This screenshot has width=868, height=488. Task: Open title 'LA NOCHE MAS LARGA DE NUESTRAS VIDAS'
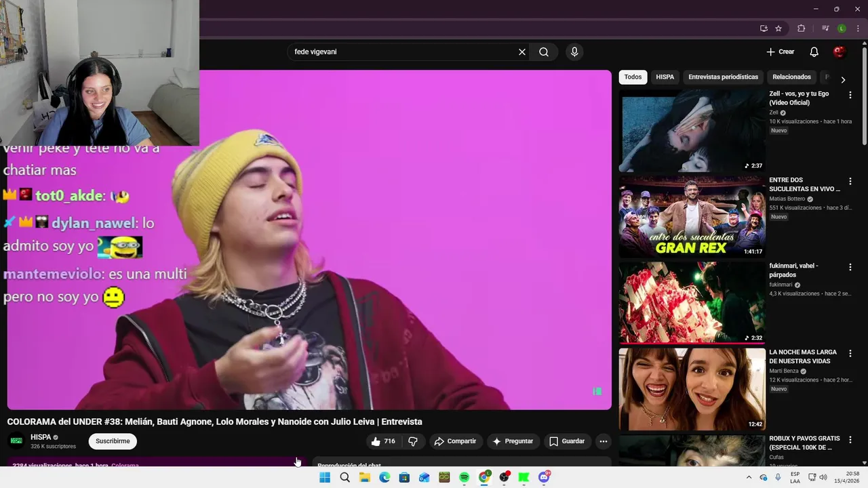(x=803, y=357)
